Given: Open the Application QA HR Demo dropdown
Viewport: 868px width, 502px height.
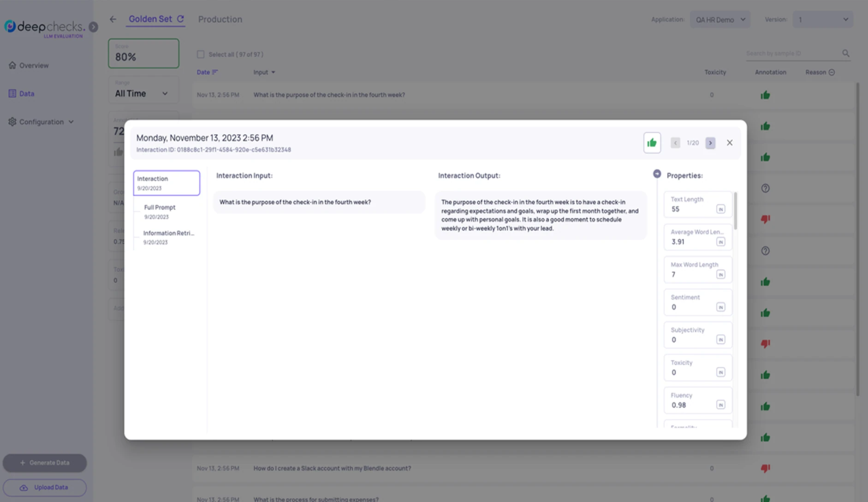Looking at the screenshot, I should point(720,19).
